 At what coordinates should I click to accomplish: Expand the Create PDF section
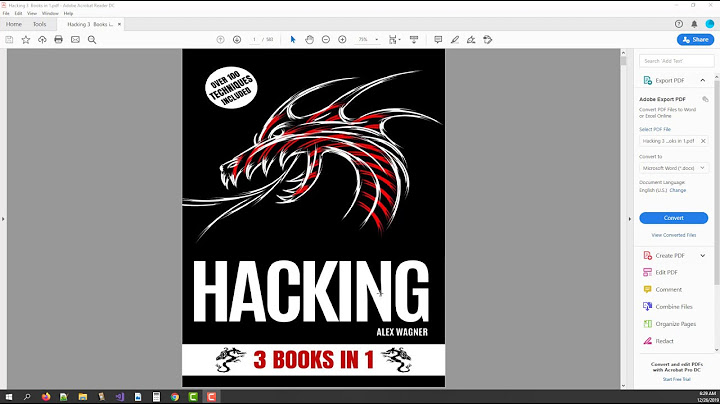(703, 255)
